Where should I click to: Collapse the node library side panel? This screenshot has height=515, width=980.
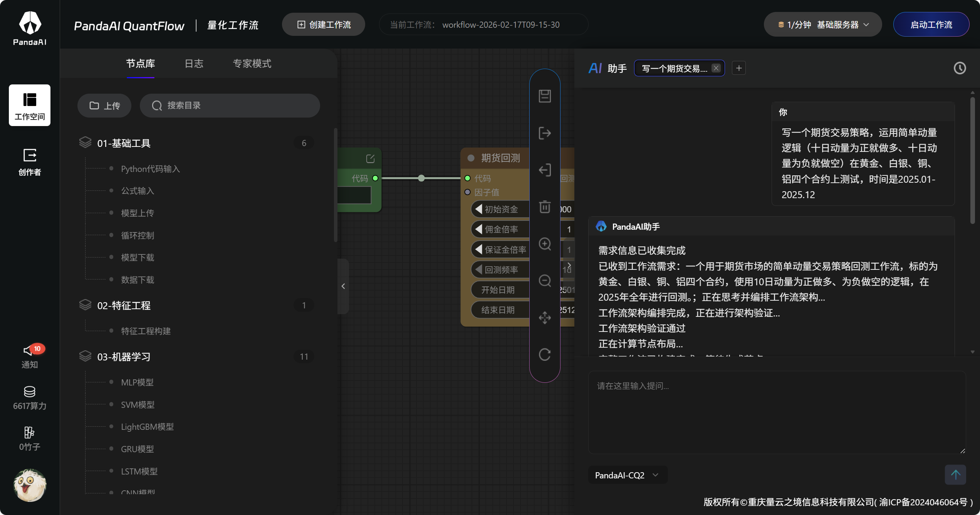pyautogui.click(x=343, y=286)
